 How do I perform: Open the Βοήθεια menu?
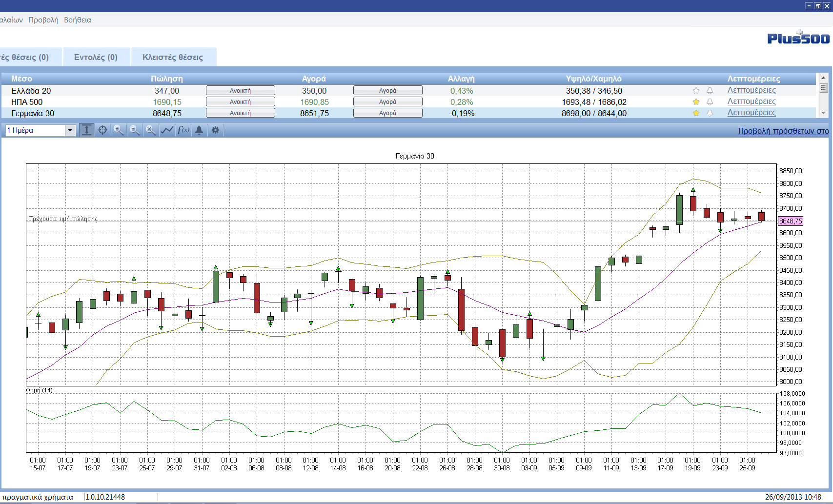(x=78, y=20)
